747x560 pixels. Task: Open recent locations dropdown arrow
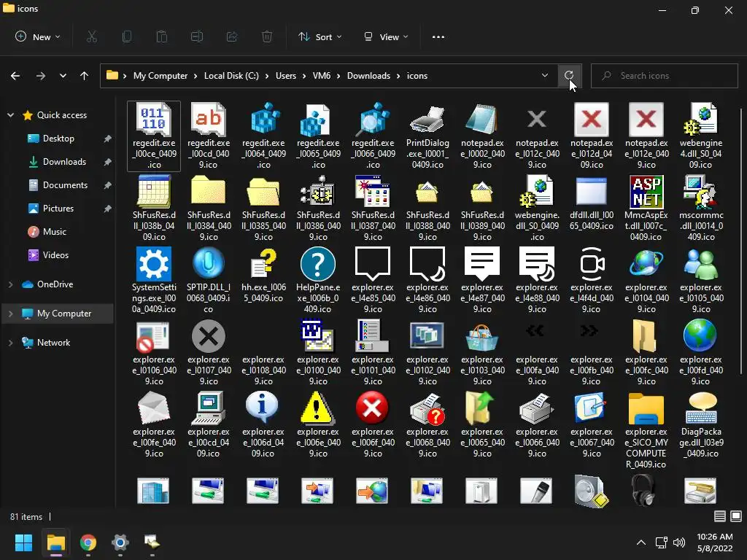(x=63, y=76)
